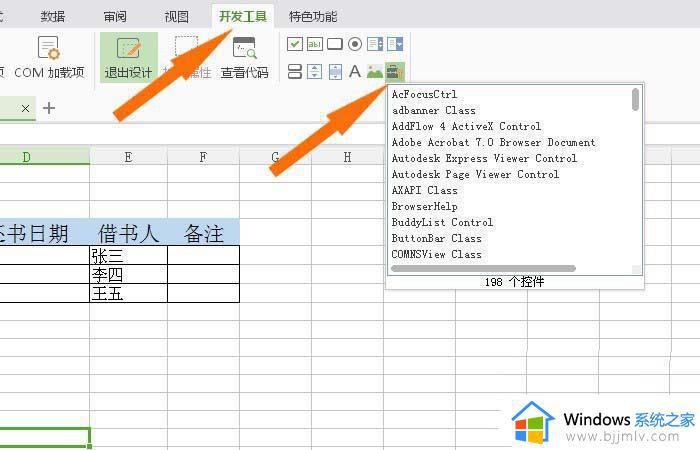Select the 开发工具 tab
700x450 pixels.
[243, 17]
